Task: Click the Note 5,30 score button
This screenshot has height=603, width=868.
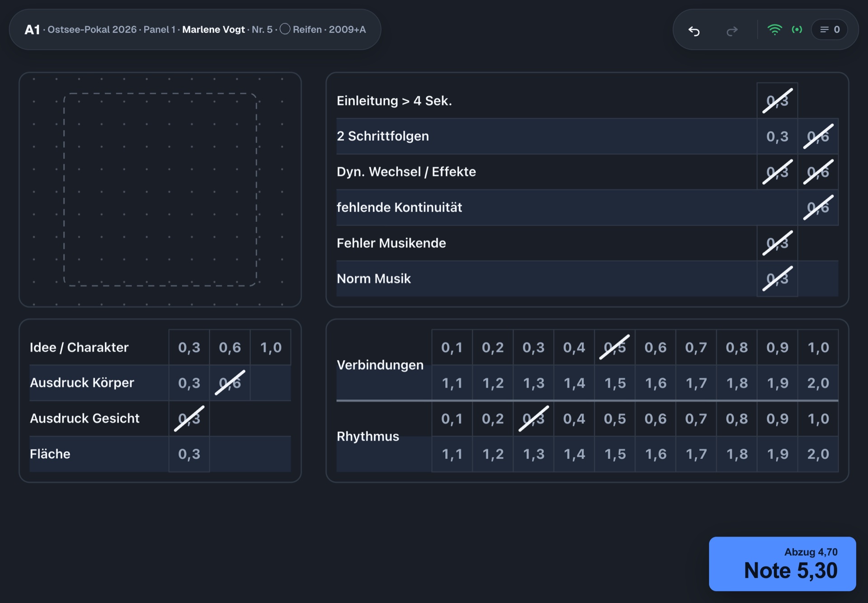Action: (x=782, y=564)
